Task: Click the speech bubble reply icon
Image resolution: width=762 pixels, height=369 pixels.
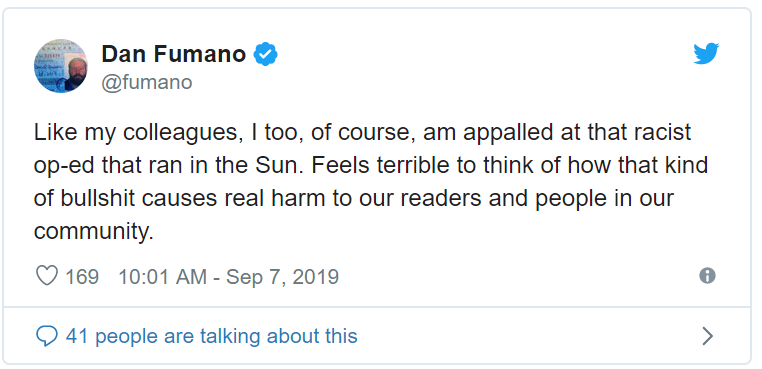Action: [47, 336]
